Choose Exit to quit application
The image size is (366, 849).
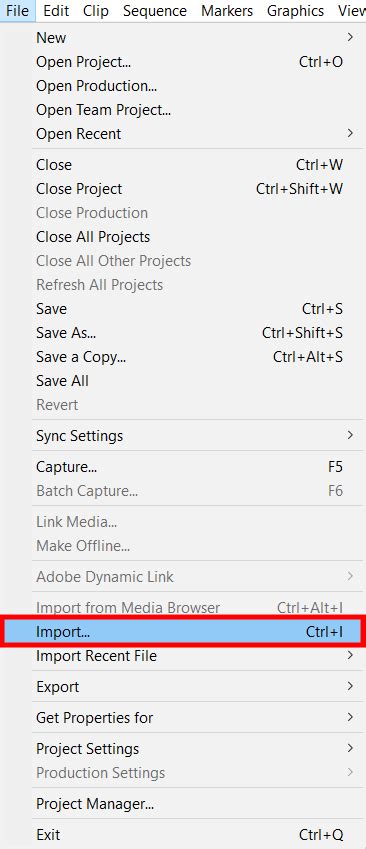194,835
